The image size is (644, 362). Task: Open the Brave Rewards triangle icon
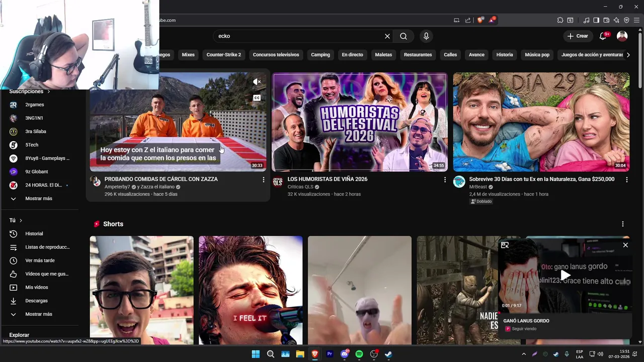[x=492, y=20]
